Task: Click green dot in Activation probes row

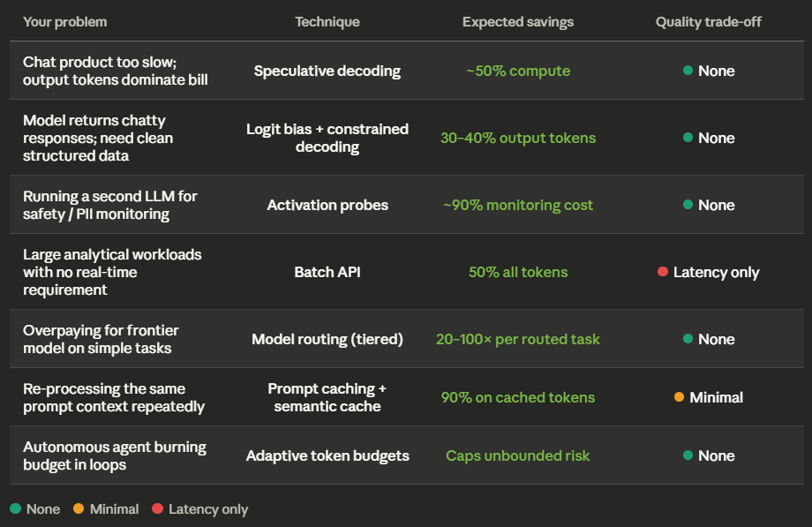Action: click(688, 205)
